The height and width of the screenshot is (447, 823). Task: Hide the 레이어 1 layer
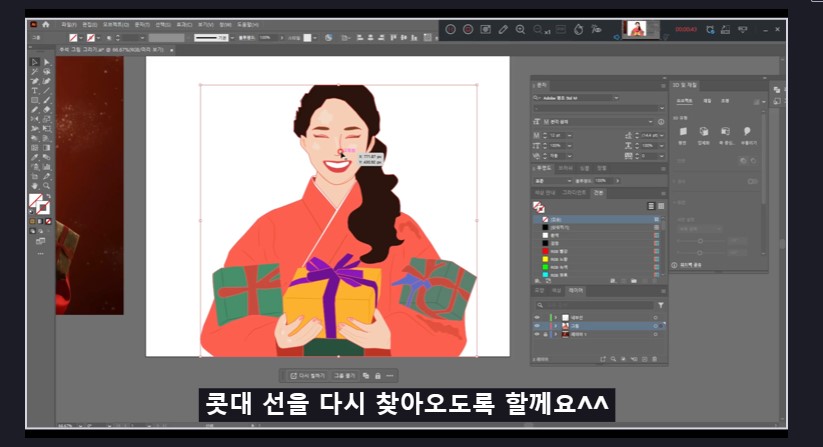(x=536, y=334)
